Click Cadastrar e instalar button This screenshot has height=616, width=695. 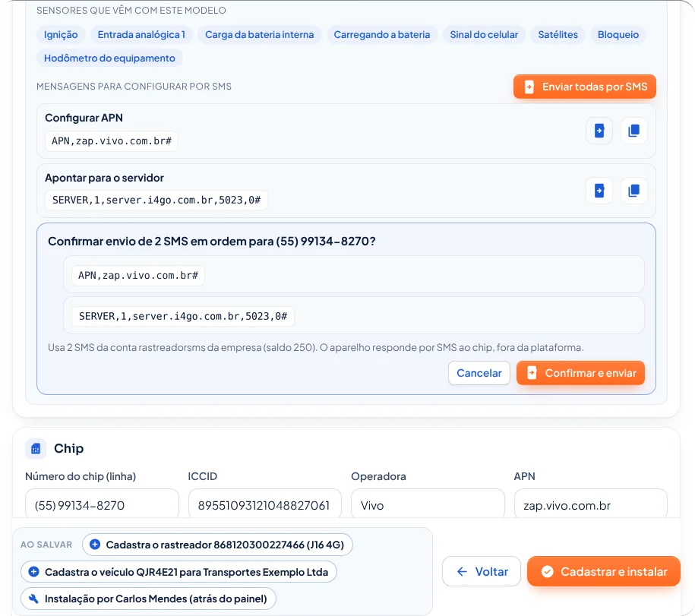point(604,572)
